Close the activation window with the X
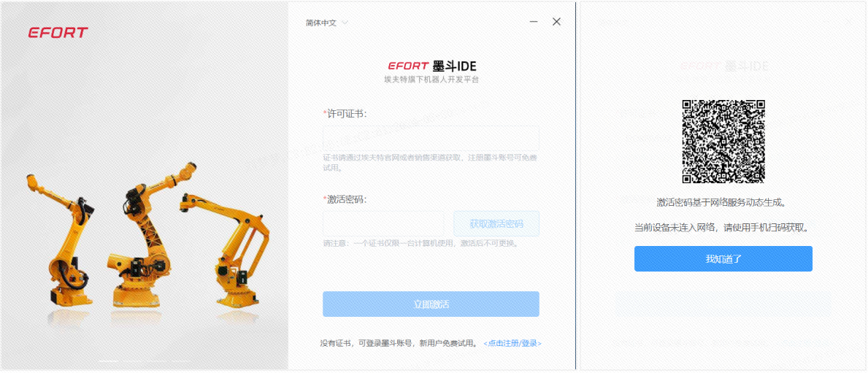The image size is (868, 373). [x=557, y=22]
